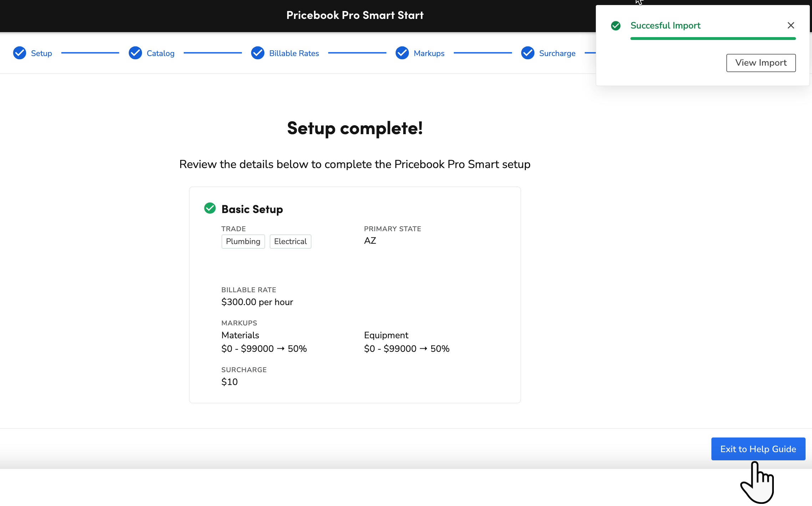Switch to the Billable Rates step
The image size is (812, 506).
[x=294, y=53]
